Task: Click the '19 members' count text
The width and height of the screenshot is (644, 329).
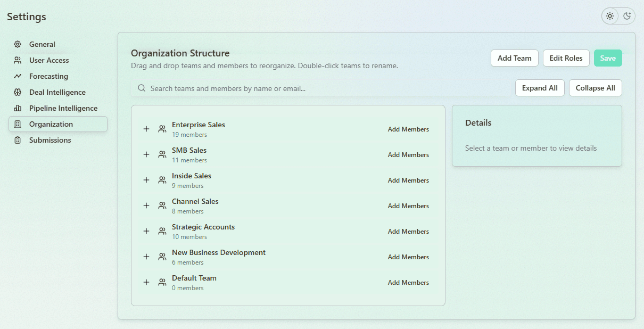Action: [189, 135]
